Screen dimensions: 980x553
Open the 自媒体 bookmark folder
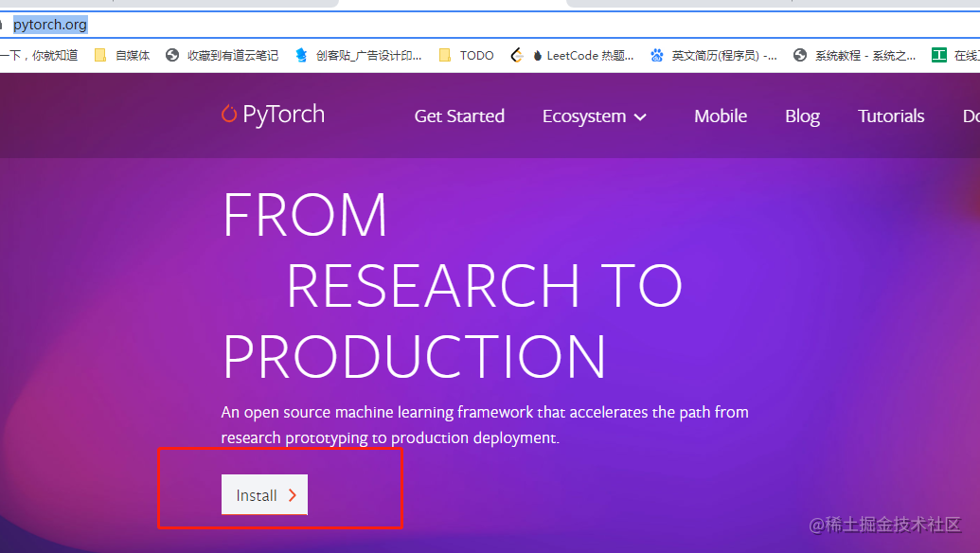[x=122, y=56]
